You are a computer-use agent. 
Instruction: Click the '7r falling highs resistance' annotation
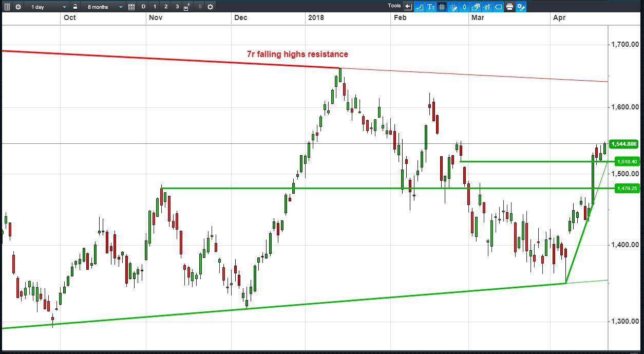pos(297,54)
